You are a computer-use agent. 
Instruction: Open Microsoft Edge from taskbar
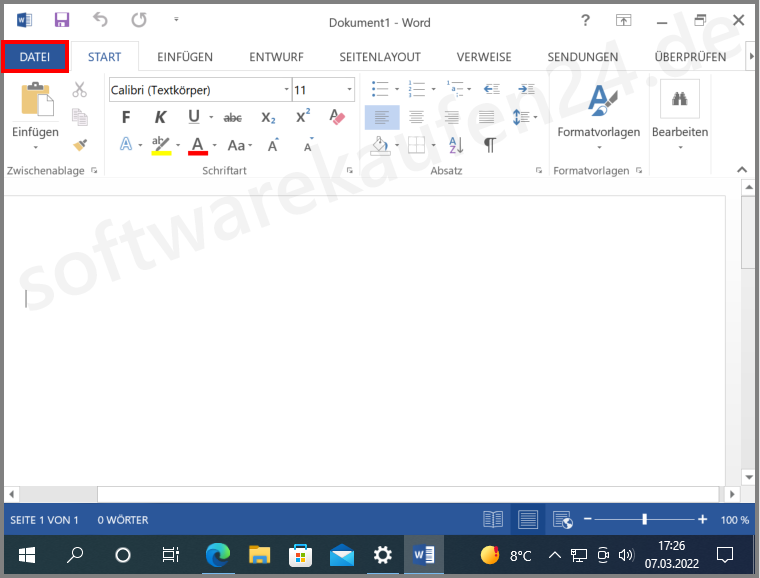pos(218,555)
